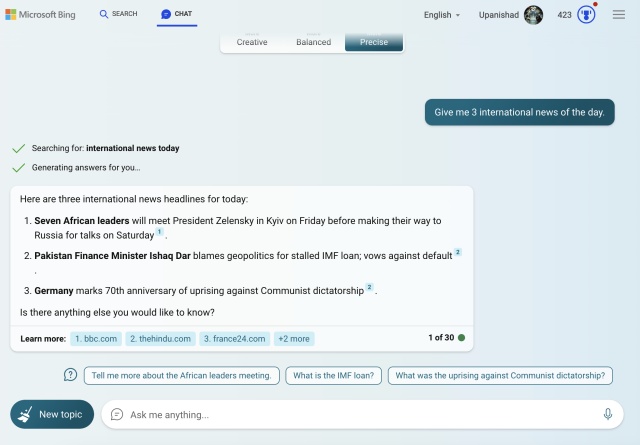
Task: Click "What is the IMF loan?" suggestion
Action: click(x=333, y=376)
